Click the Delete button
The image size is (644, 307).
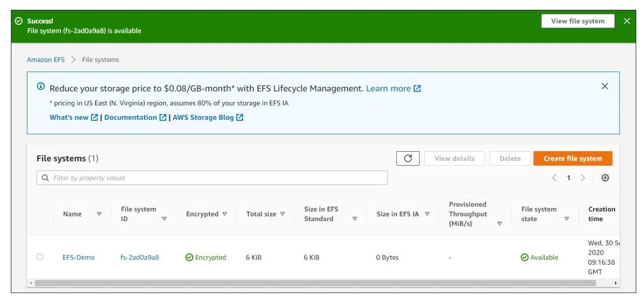[x=510, y=158]
